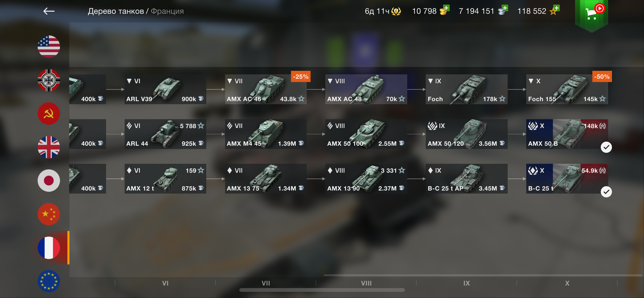Click the horizontal tier scrollbar
The height and width of the screenshot is (298, 644).
(322, 290)
